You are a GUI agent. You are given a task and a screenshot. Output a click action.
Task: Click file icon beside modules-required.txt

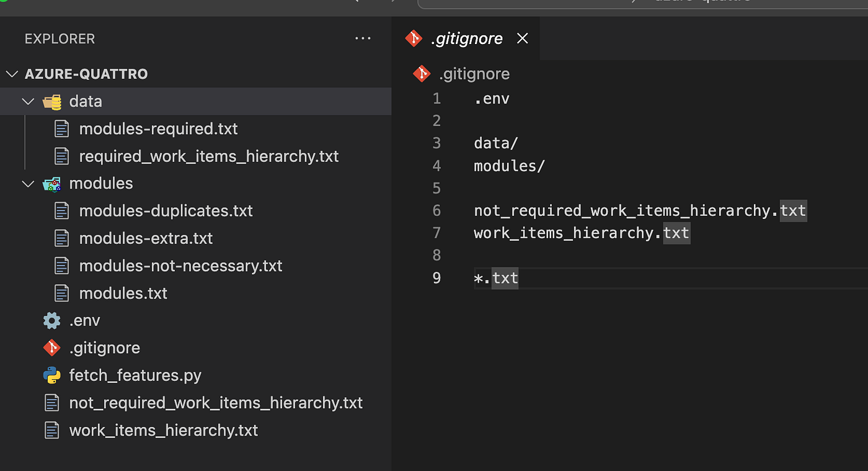click(x=62, y=129)
